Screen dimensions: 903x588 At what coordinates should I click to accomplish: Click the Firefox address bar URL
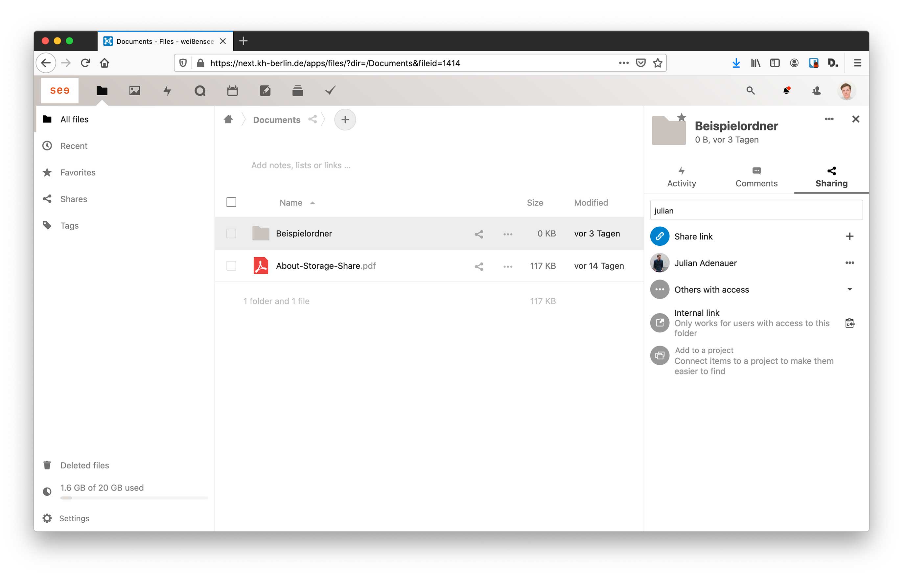[x=335, y=63]
